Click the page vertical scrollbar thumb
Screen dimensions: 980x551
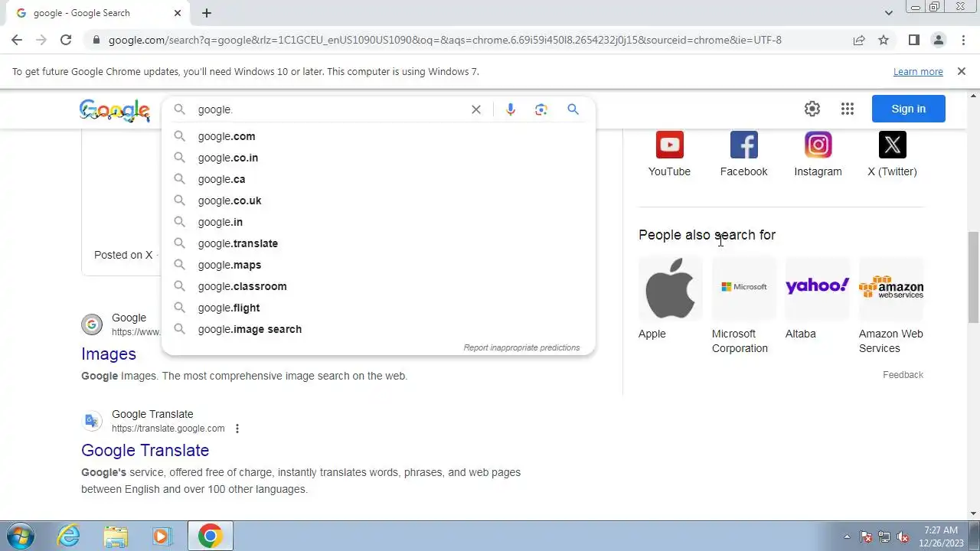973,277
